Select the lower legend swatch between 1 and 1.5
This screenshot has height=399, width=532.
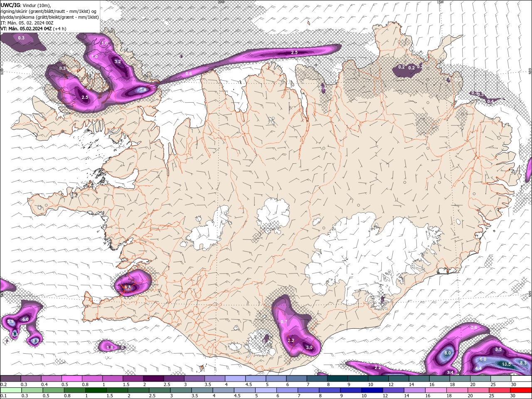(96, 390)
